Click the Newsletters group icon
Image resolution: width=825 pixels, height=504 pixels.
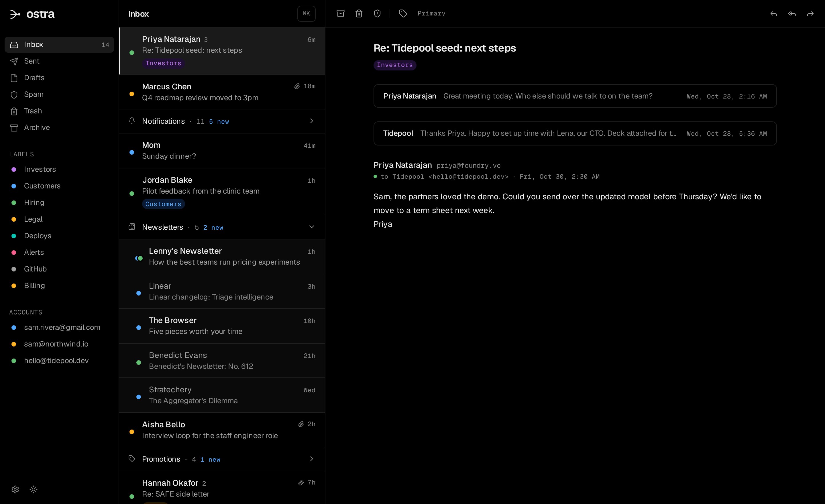coord(132,227)
